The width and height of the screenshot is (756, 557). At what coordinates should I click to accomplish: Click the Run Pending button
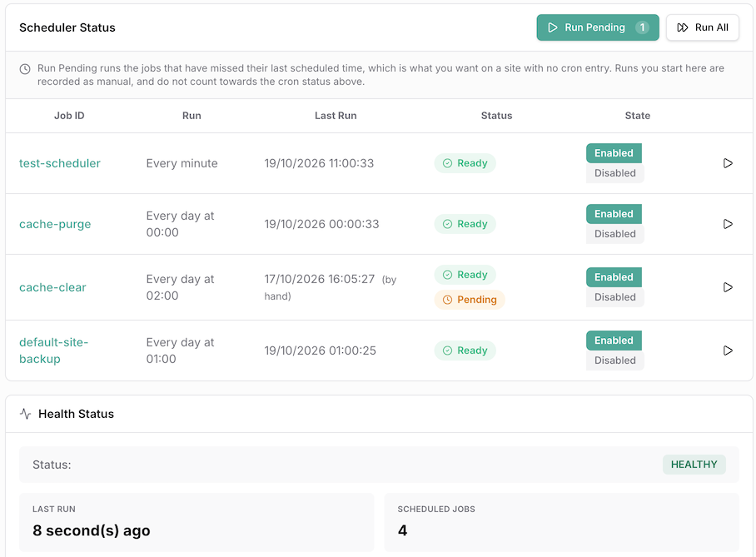click(x=597, y=27)
